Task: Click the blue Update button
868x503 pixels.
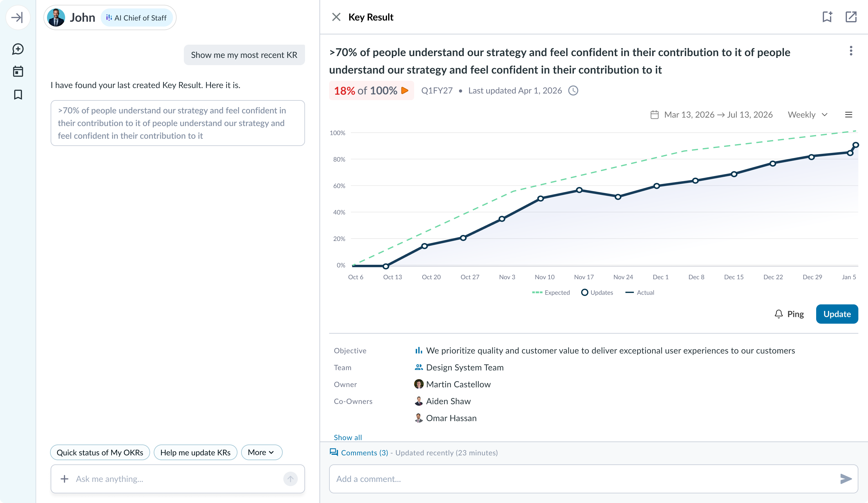Action: 837,314
